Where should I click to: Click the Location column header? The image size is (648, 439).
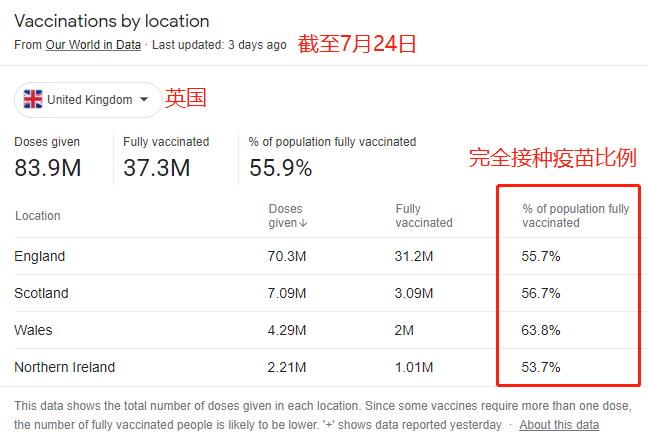point(38,216)
